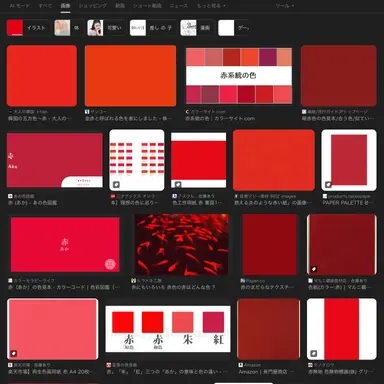The image size is (384, 384).
Task: Filter results by the 推しの子 chip
Action: coord(153,28)
